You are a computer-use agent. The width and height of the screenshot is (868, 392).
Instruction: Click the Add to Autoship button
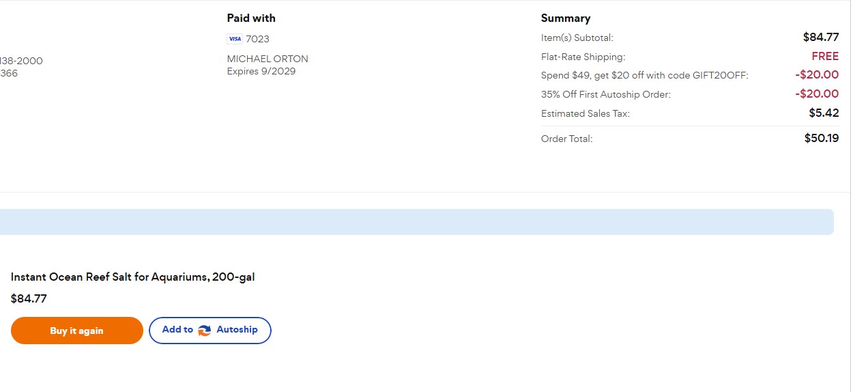click(x=209, y=331)
